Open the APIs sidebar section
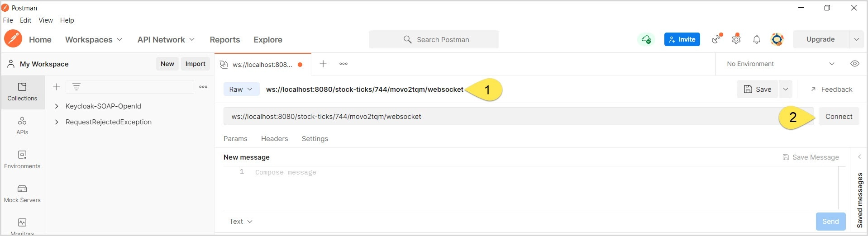This screenshot has width=868, height=236. click(x=22, y=126)
